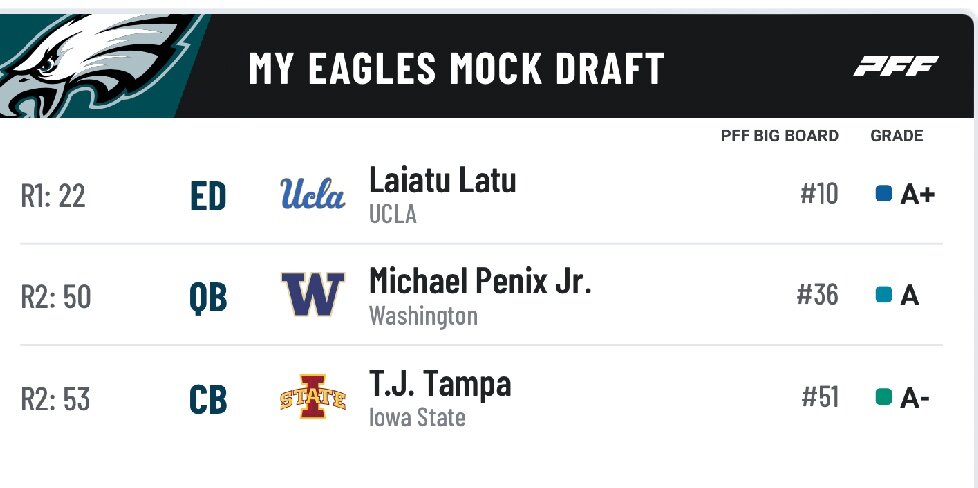978x488 pixels.
Task: Click the Grade column header
Action: [x=896, y=136]
